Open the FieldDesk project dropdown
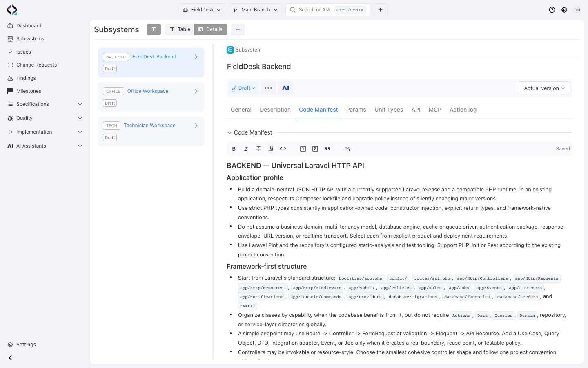Screen dimensions: 588x368 click(x=202, y=10)
